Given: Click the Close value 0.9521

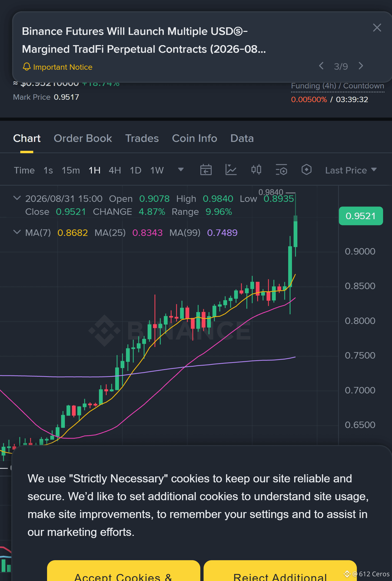Looking at the screenshot, I should click(71, 212).
